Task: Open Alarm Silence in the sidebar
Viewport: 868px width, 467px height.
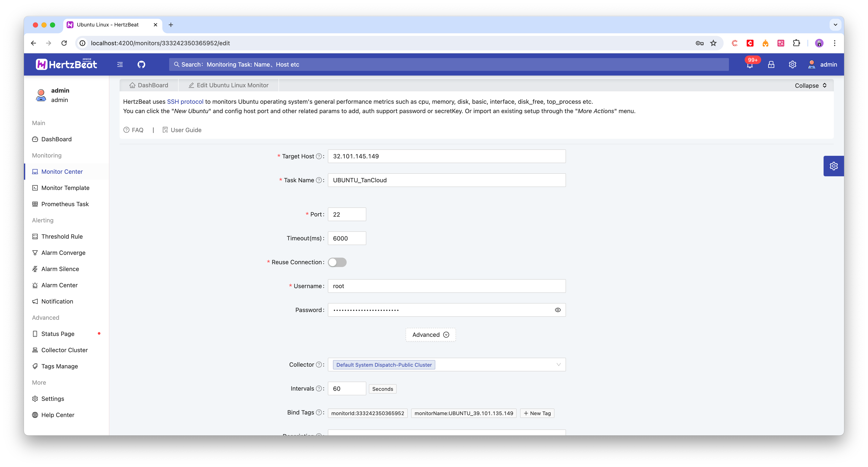Action: point(67,269)
